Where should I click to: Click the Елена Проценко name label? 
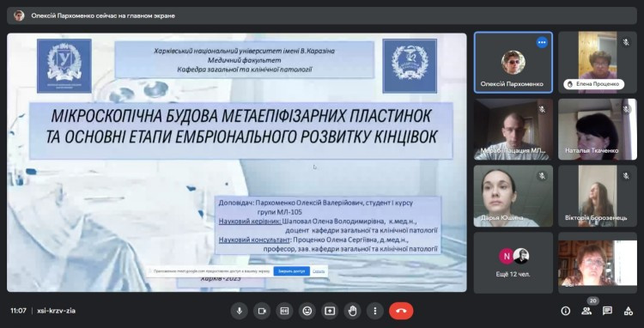[594, 84]
